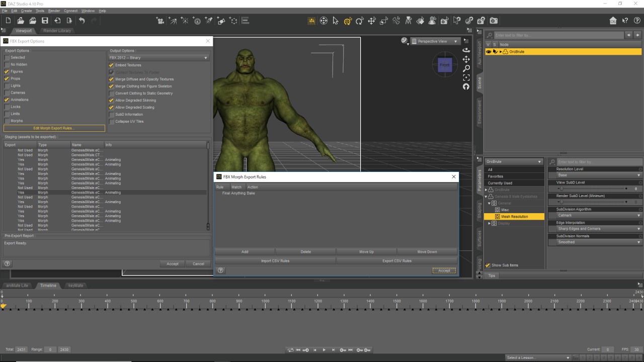Image resolution: width=644 pixels, height=362 pixels.
Task: Select the Universal tool with yellow ring icon
Action: click(x=348, y=21)
